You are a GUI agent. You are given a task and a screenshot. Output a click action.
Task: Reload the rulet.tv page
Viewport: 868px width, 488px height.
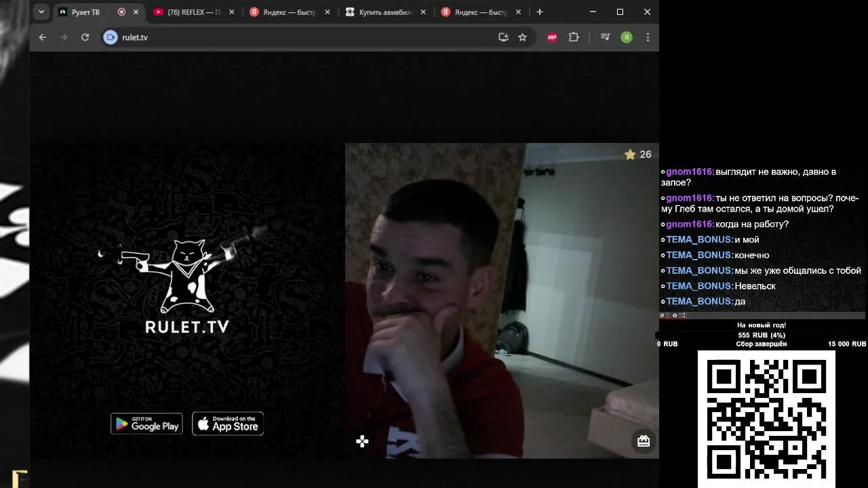point(85,37)
